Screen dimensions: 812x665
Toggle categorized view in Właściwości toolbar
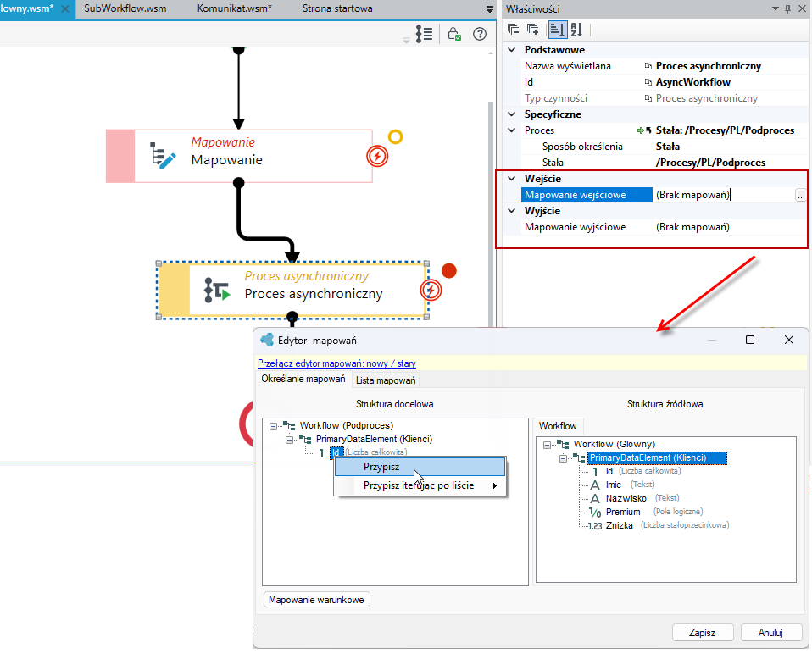[557, 30]
